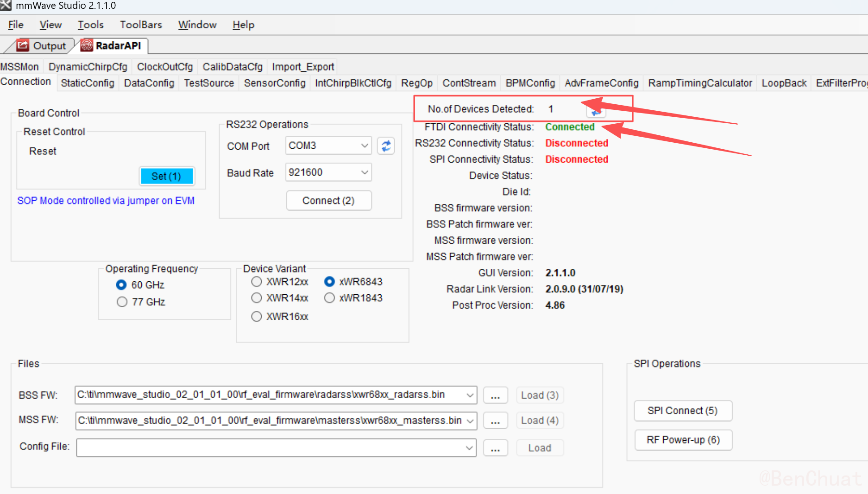Click the mmWave Studio title bar icon
Screen dimensions: 868x494
click(x=6, y=6)
